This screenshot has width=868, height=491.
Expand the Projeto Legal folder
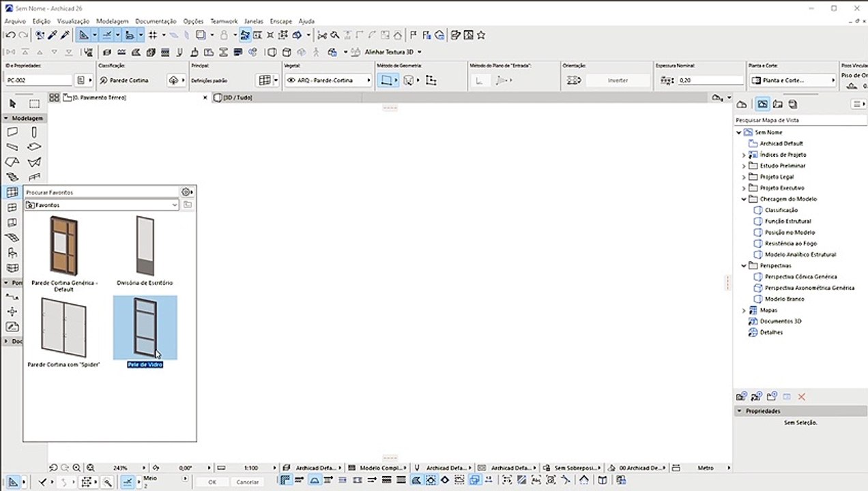[744, 177]
